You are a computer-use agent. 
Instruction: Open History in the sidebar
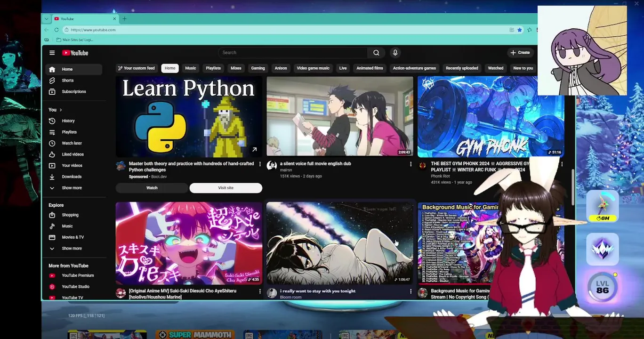tap(74, 121)
